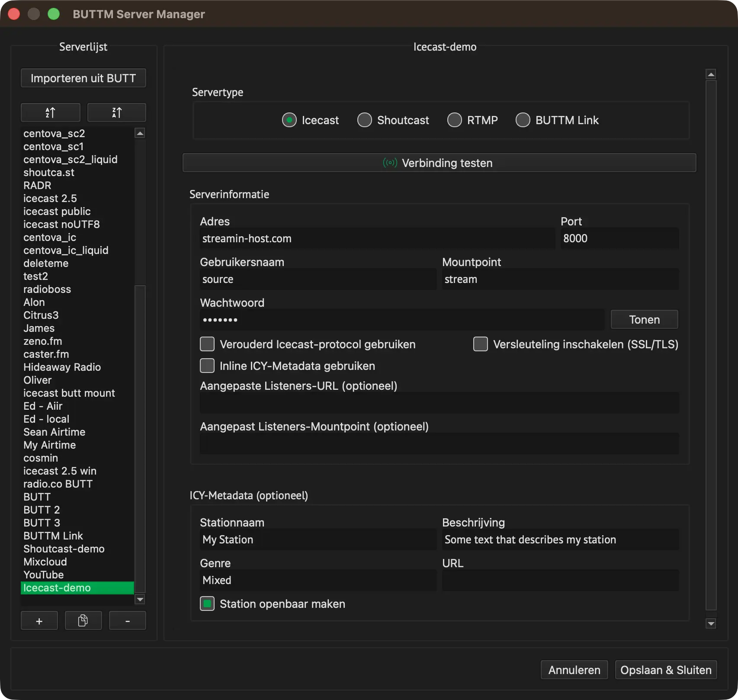The height and width of the screenshot is (700, 738).
Task: Edit the Stationnaam field
Action: [x=318, y=539]
